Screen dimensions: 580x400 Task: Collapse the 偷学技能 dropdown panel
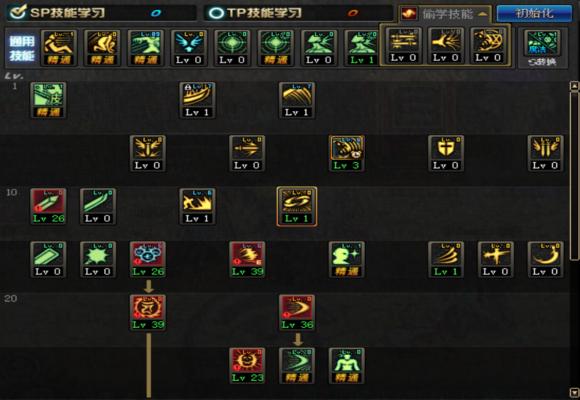(483, 14)
